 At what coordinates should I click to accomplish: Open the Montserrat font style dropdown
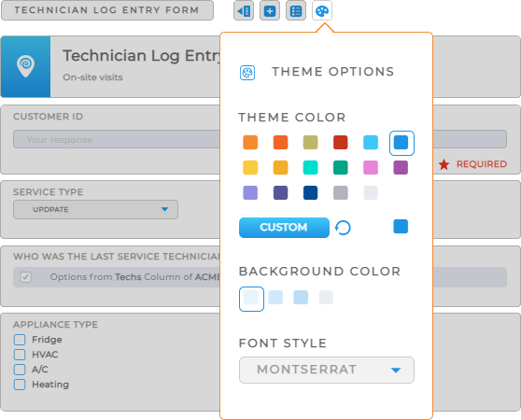click(327, 370)
